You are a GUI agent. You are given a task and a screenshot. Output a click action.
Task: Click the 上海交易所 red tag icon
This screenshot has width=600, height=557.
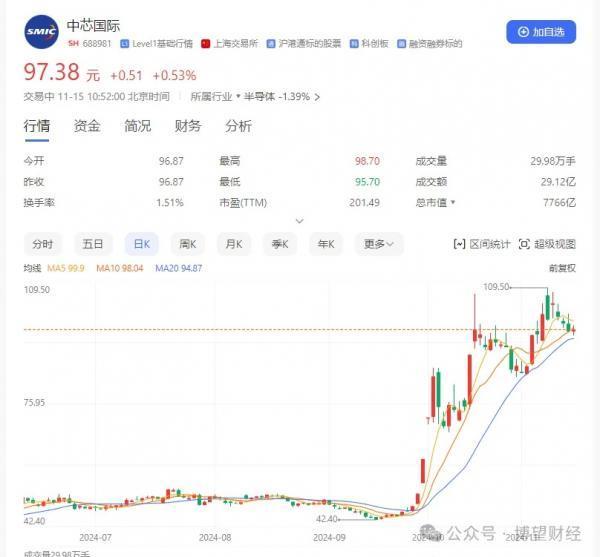205,44
